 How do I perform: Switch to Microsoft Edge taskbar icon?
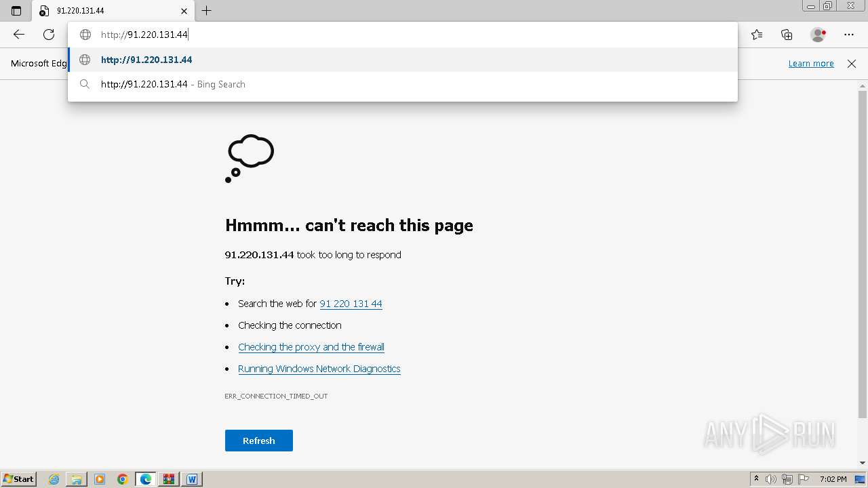tap(146, 479)
